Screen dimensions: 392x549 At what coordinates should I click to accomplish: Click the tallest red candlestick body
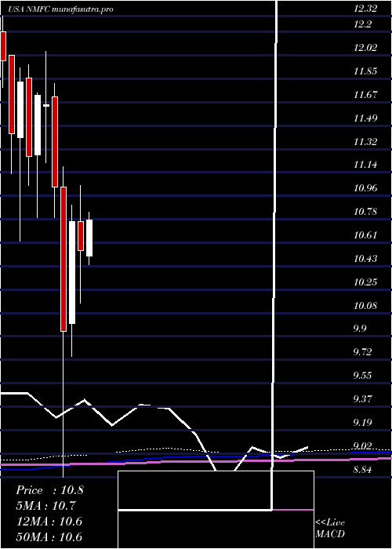tap(64, 259)
